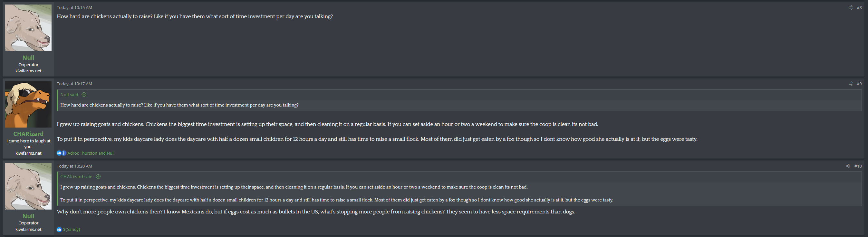Viewport: 868px width, 237px height.
Task: Click the like reaction icon under post #9
Action: click(x=59, y=153)
